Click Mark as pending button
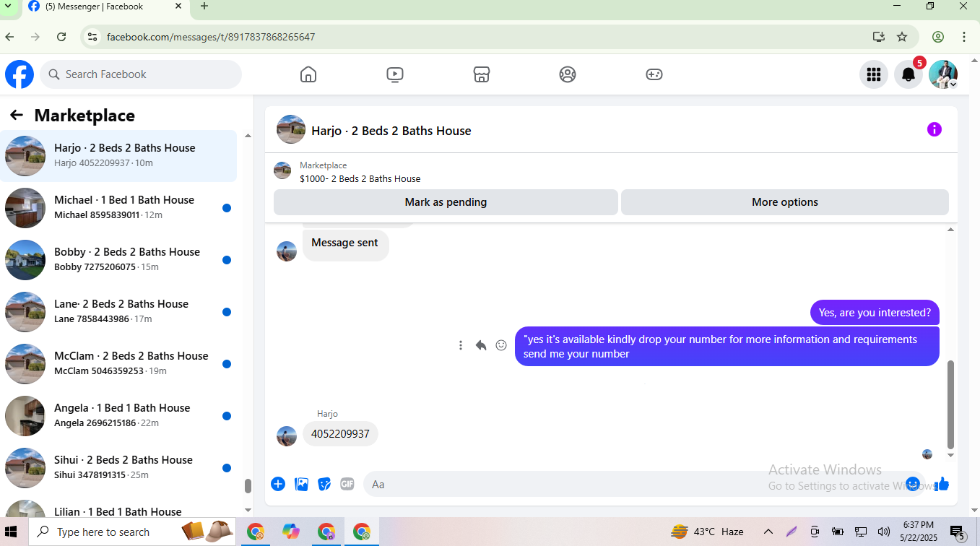The width and height of the screenshot is (980, 546). (x=446, y=202)
